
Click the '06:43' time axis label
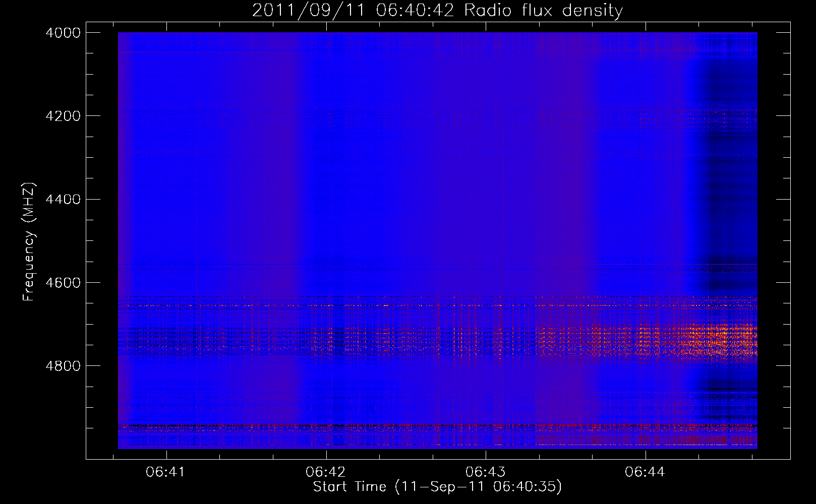click(485, 472)
